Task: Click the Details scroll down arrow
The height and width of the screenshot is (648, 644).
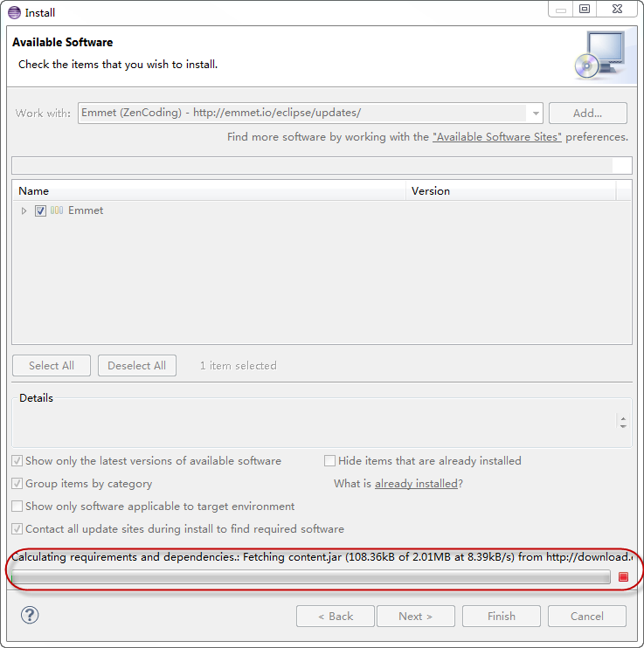Action: [623, 426]
